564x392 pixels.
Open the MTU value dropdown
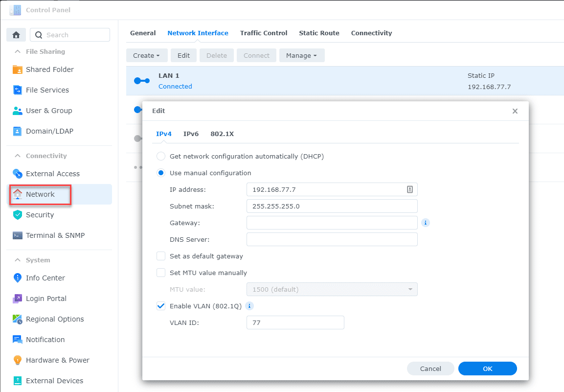332,289
